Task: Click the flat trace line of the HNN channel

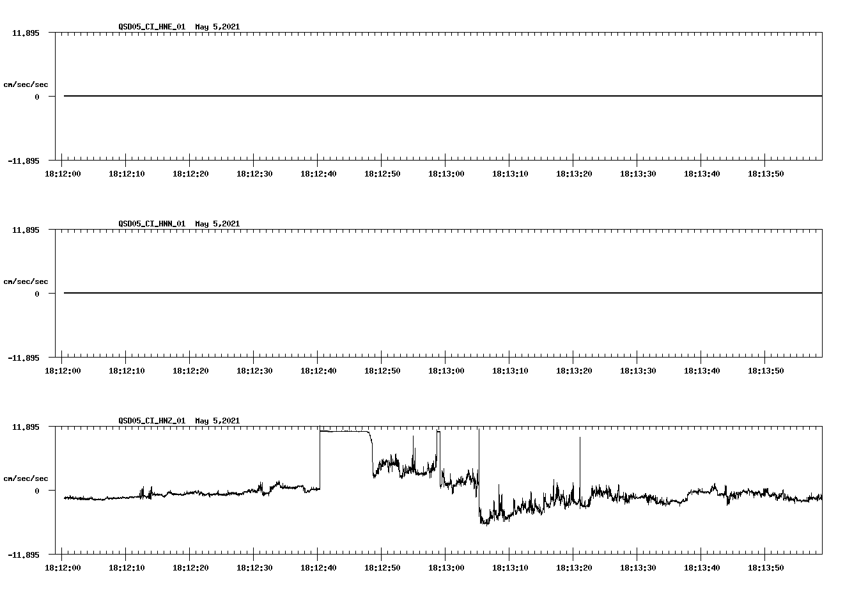Action: tap(384, 294)
